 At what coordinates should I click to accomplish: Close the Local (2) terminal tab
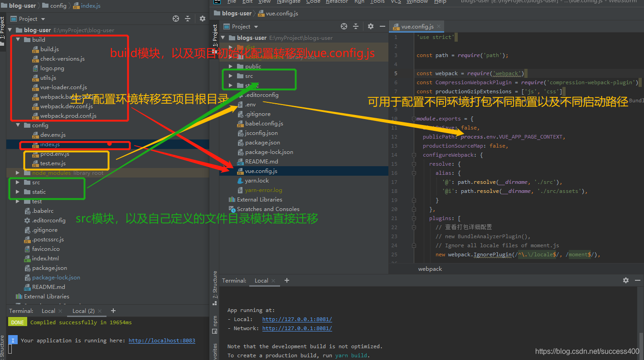pyautogui.click(x=100, y=311)
